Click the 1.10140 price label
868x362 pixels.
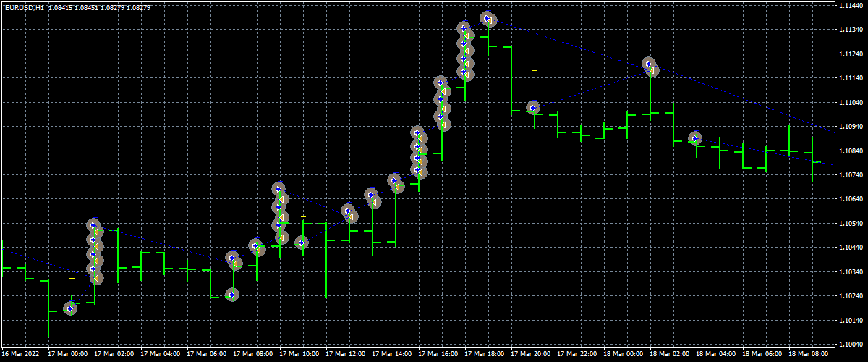point(851,321)
